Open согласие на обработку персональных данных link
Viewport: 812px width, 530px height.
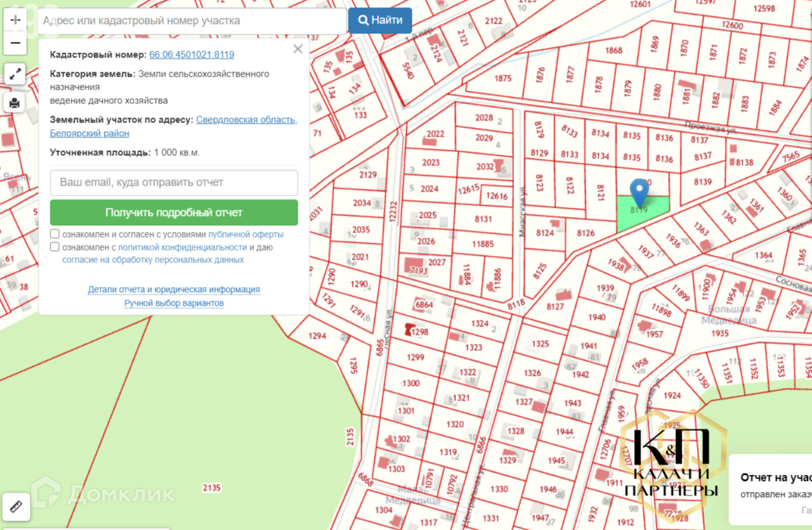click(x=153, y=260)
